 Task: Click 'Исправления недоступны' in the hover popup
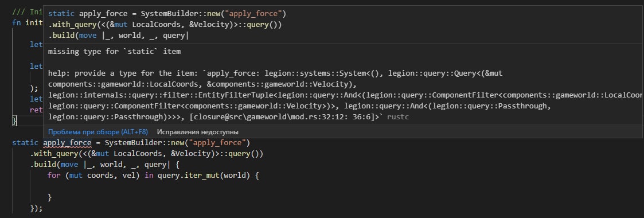click(x=197, y=132)
